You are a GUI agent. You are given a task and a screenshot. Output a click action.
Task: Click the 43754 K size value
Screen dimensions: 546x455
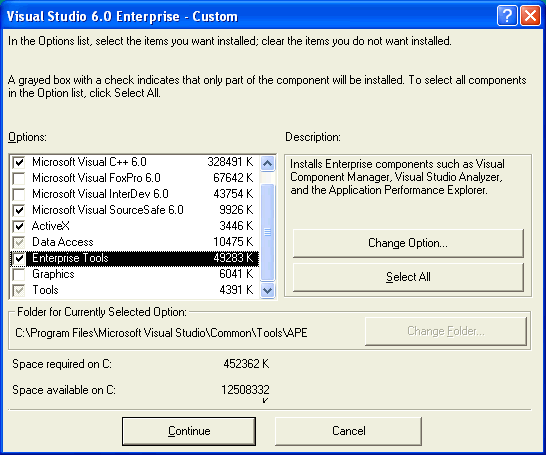[233, 194]
